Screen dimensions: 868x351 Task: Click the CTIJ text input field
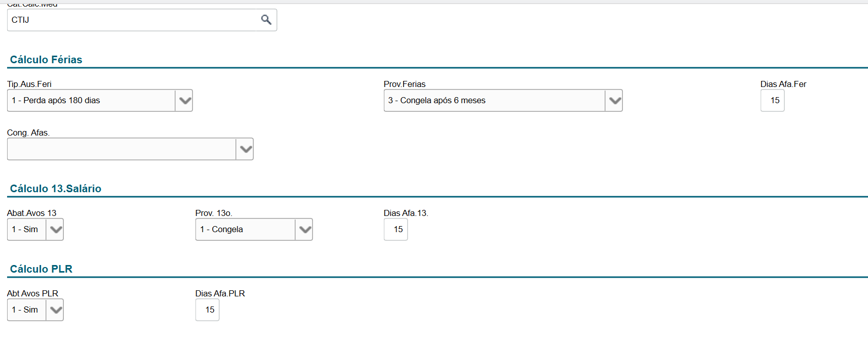pos(132,20)
